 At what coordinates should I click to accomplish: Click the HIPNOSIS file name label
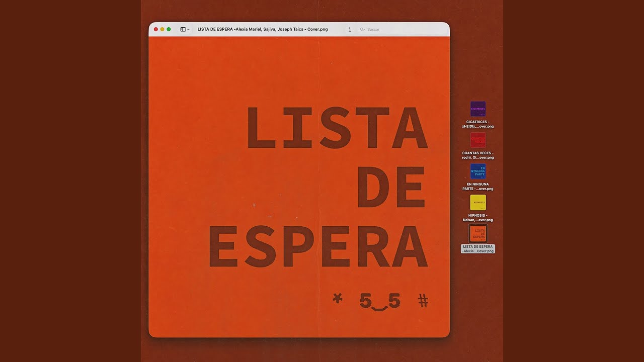click(478, 218)
